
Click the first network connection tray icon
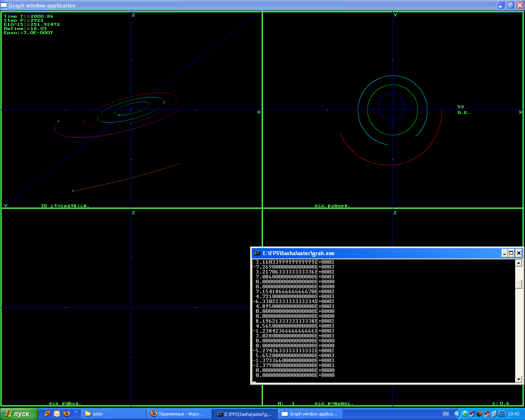(472, 414)
